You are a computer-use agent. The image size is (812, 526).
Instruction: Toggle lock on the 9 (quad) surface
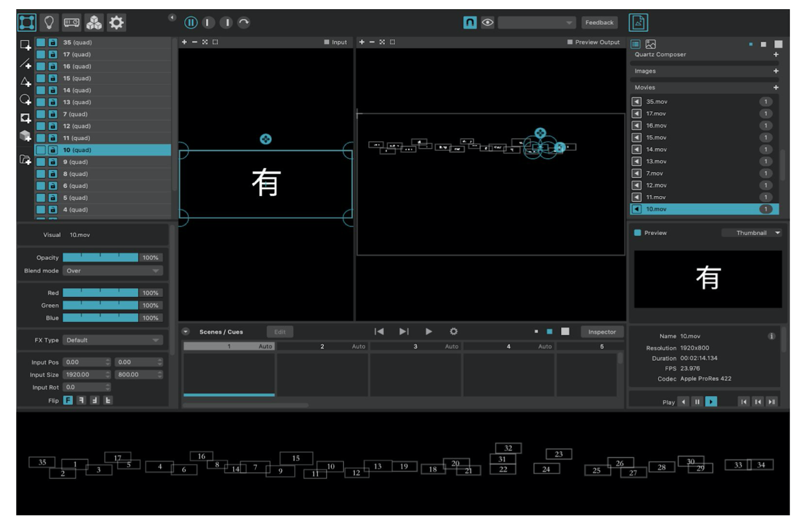52,162
